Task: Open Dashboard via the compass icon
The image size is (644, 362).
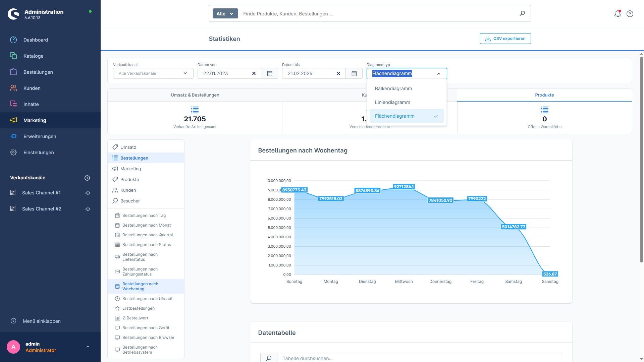Action: [x=13, y=40]
